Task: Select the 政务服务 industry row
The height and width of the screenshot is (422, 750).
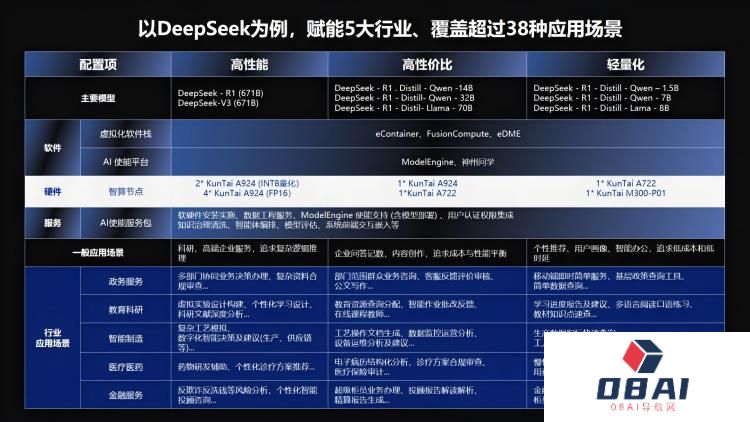Action: click(x=126, y=282)
